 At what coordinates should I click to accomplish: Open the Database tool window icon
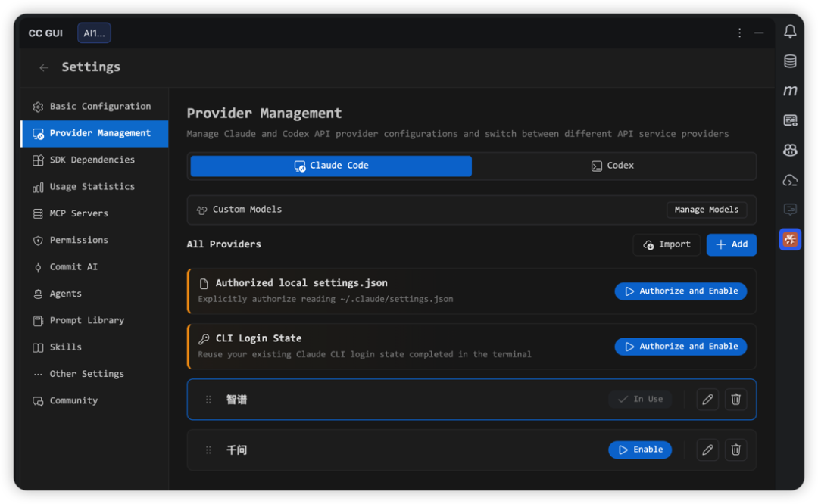[x=790, y=61]
